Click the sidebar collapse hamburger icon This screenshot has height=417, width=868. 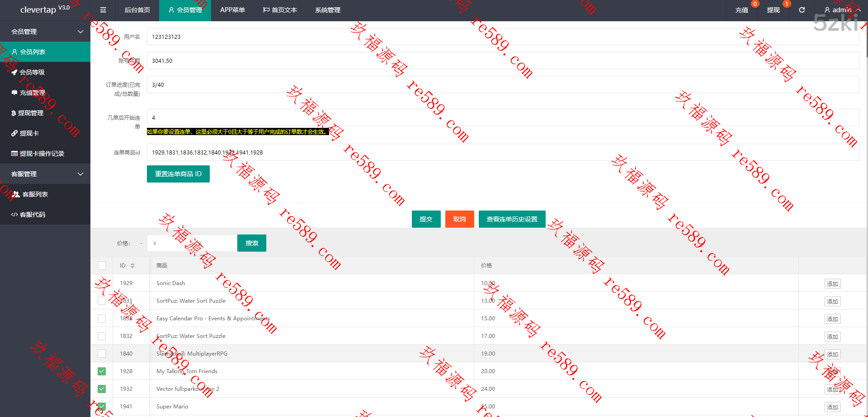pos(103,10)
